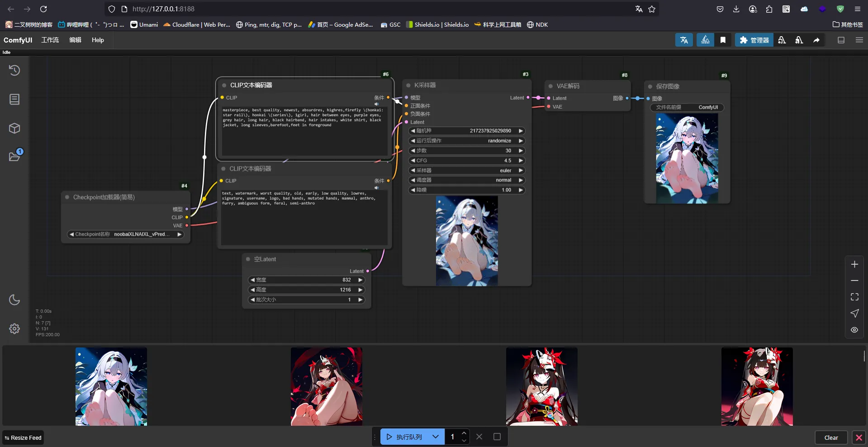This screenshot has height=447, width=868.
Task: Open the Checkpoint名称 model selector
Action: (125, 234)
